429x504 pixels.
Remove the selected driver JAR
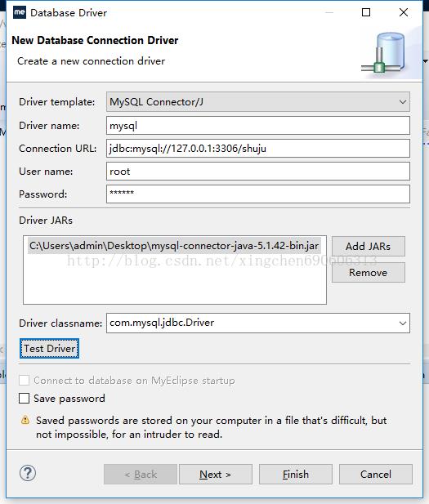(x=369, y=273)
